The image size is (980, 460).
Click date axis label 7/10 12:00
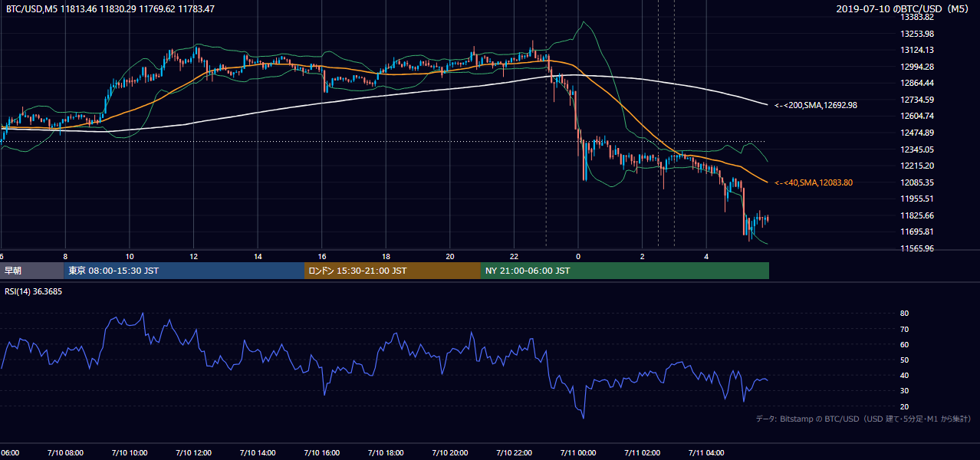(x=193, y=453)
